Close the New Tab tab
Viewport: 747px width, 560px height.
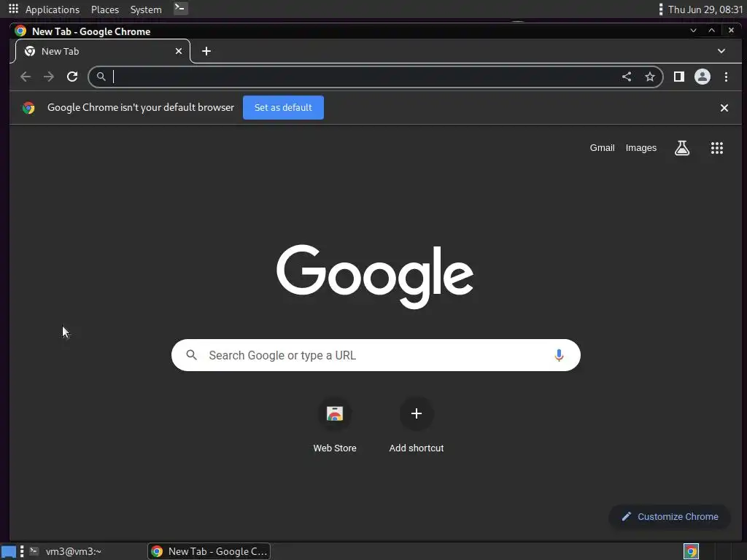179,51
